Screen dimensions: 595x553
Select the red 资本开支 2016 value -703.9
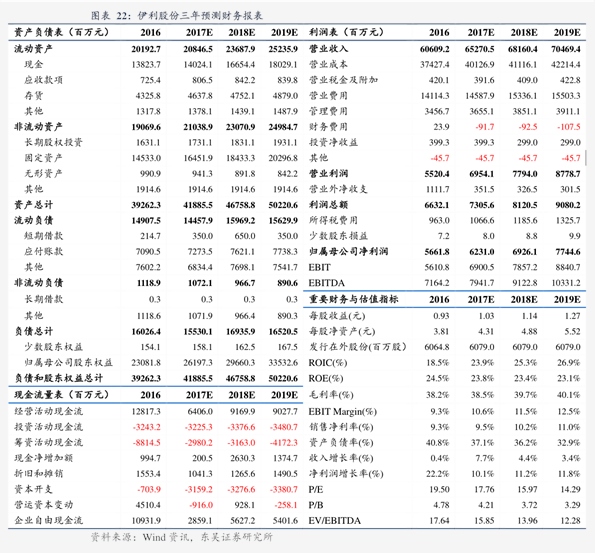pos(149,490)
